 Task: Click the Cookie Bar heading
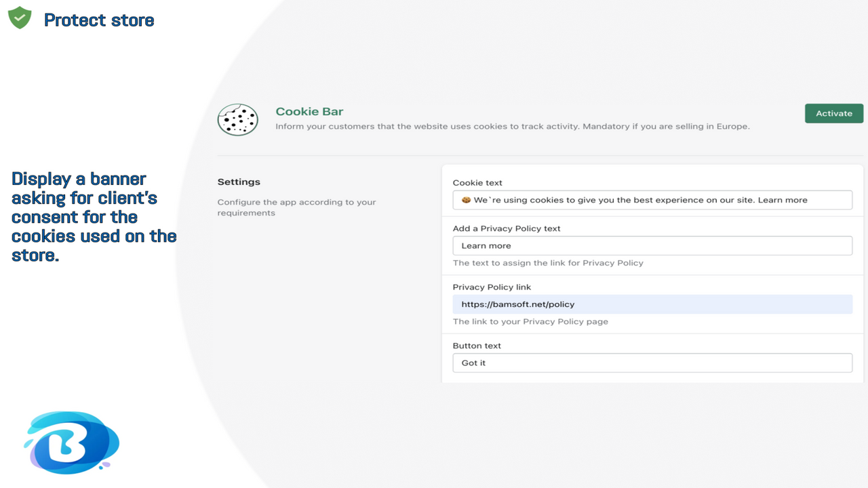(309, 112)
